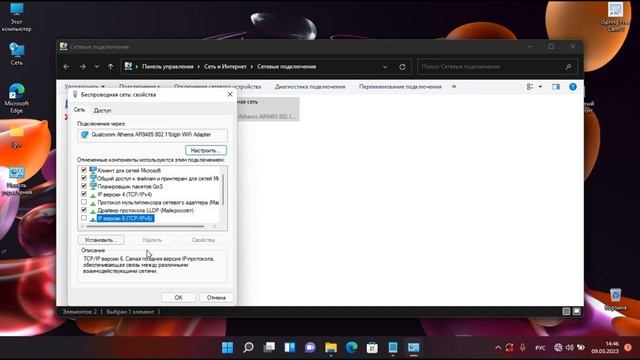Go up one folder level

tap(110, 67)
